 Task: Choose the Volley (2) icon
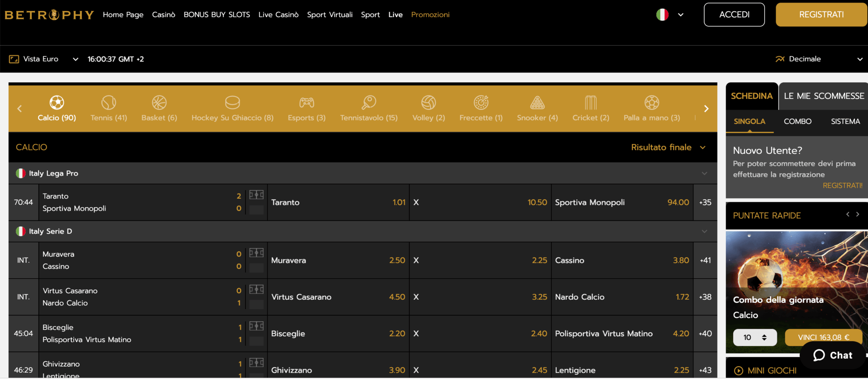pyautogui.click(x=428, y=102)
